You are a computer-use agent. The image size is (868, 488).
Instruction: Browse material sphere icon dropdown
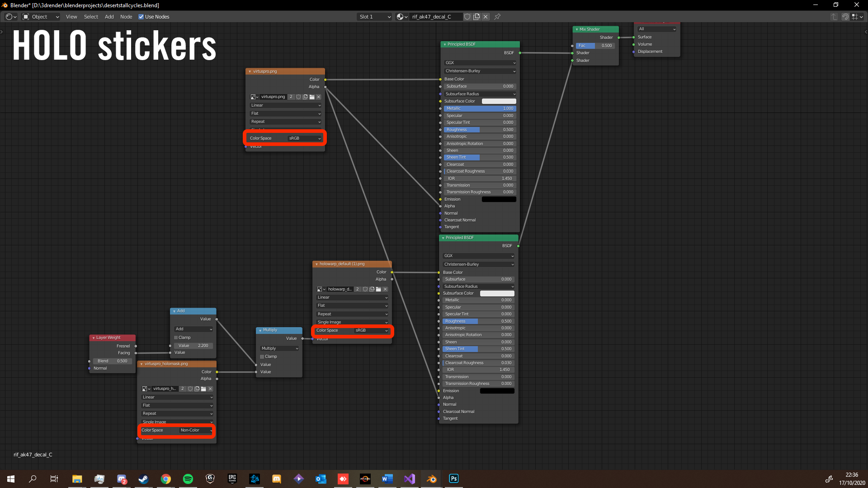coord(402,17)
